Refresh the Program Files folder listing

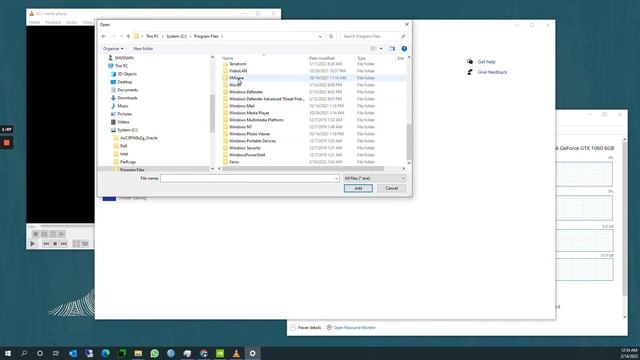(x=331, y=36)
